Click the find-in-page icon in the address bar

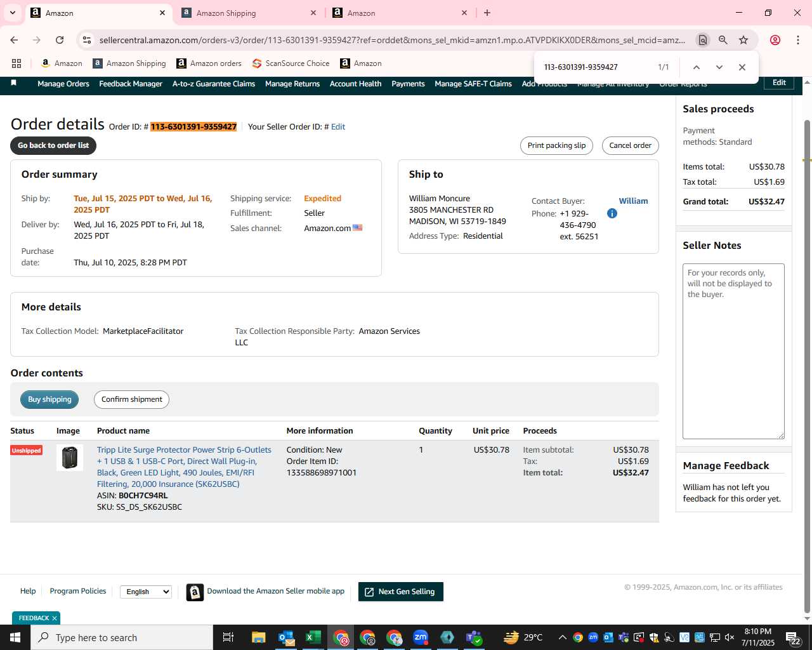pyautogui.click(x=702, y=40)
